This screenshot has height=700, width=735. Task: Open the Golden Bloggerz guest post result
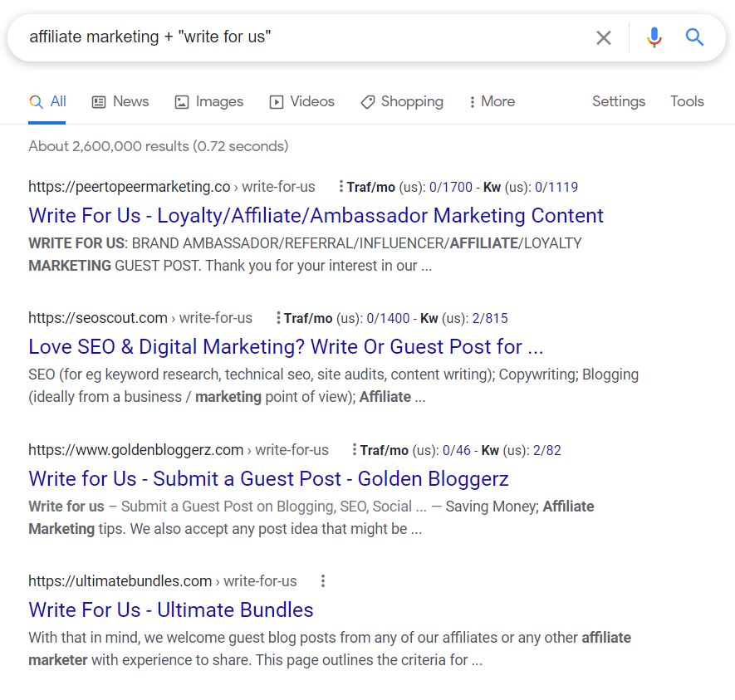pos(268,478)
